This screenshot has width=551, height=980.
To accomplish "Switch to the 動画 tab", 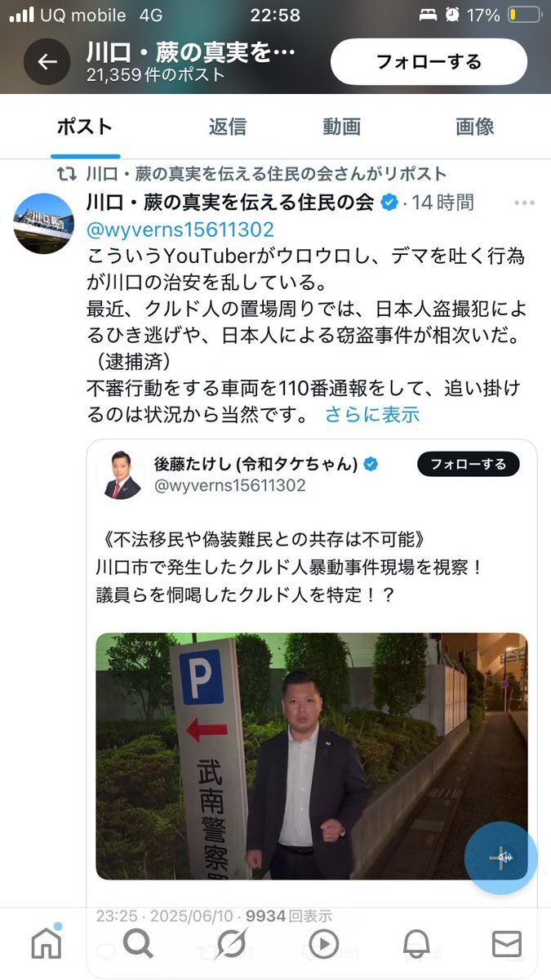I will [341, 127].
